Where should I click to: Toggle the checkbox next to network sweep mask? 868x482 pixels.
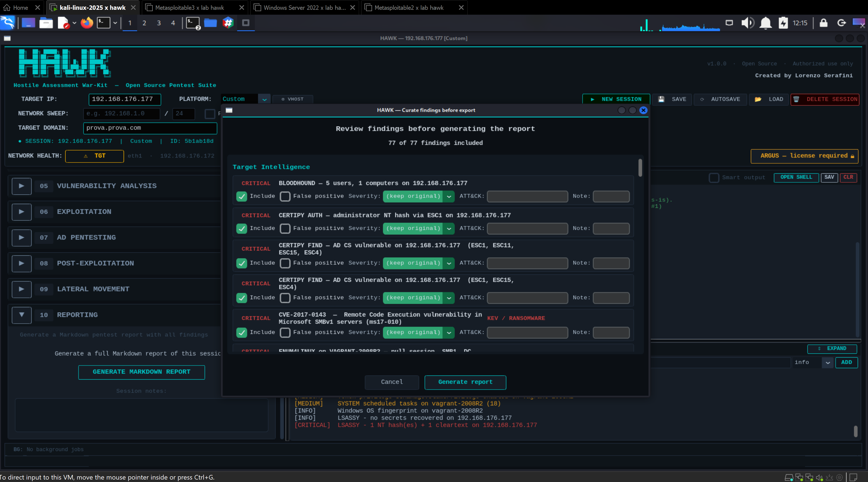(210, 114)
